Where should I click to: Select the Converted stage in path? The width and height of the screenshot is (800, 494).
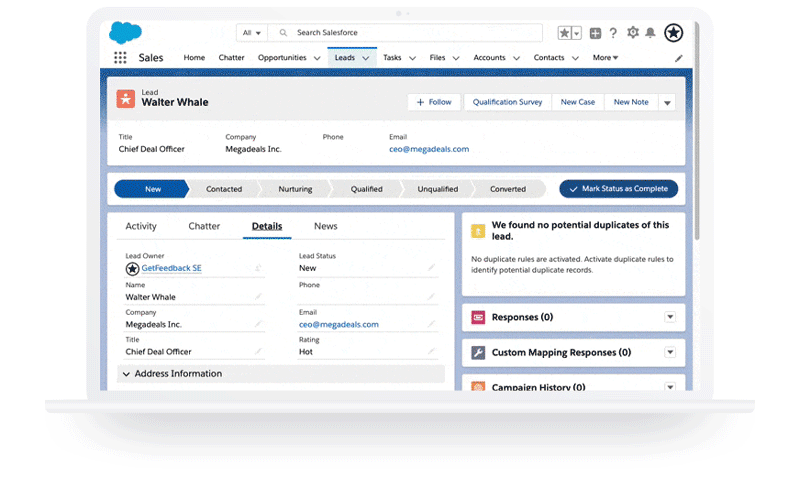coord(508,189)
